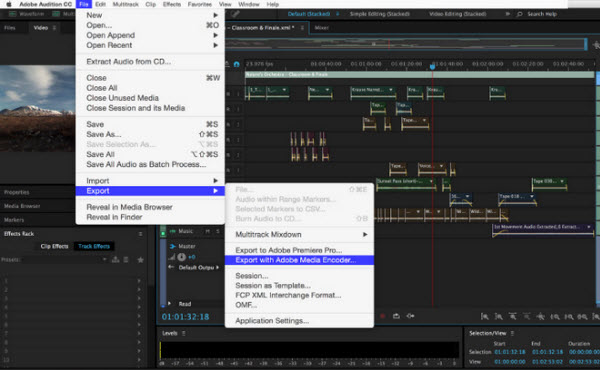The width and height of the screenshot is (600, 370).
Task: Click the Apple menu icon
Action: click(9, 4)
